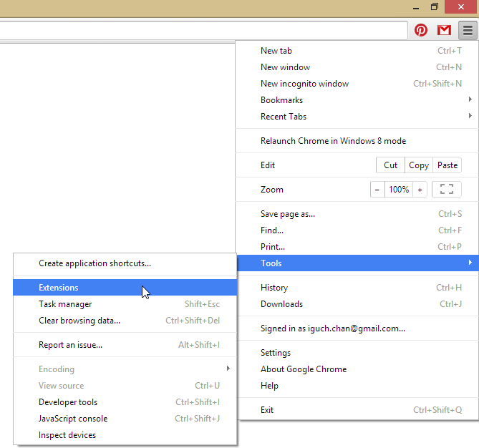479x448 pixels.
Task: Open the JavaScript console
Action: click(125, 419)
